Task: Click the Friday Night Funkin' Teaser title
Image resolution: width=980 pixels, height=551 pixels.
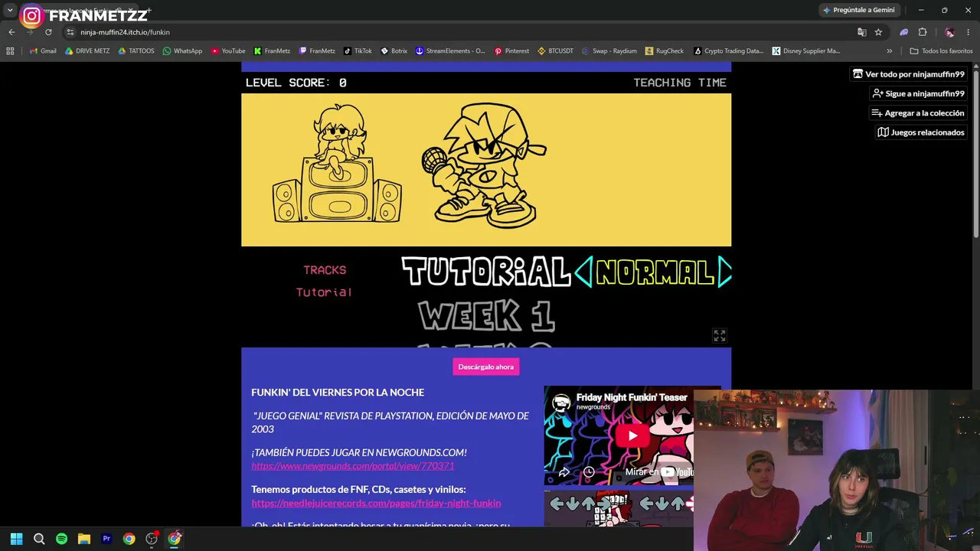Action: point(632,397)
